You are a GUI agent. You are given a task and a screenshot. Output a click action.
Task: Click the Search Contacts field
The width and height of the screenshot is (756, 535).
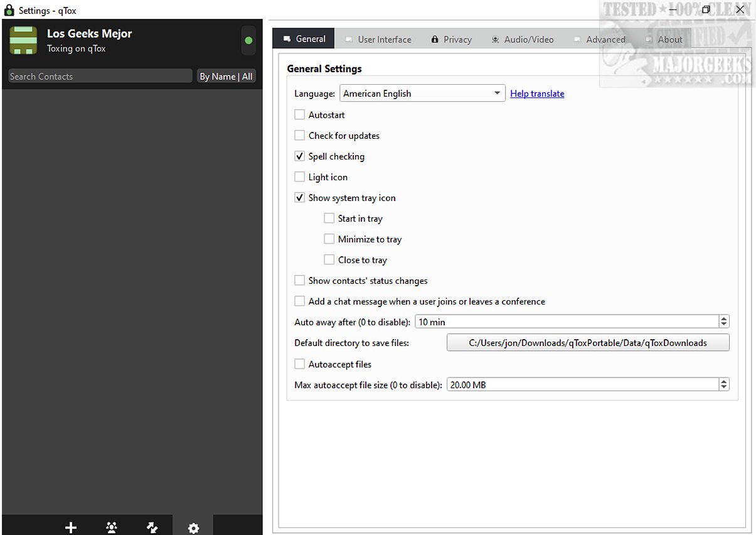click(100, 77)
